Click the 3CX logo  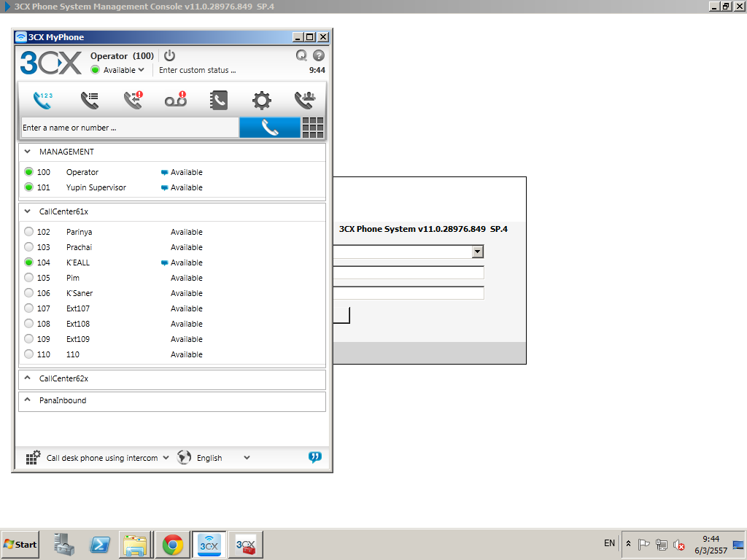pyautogui.click(x=51, y=63)
